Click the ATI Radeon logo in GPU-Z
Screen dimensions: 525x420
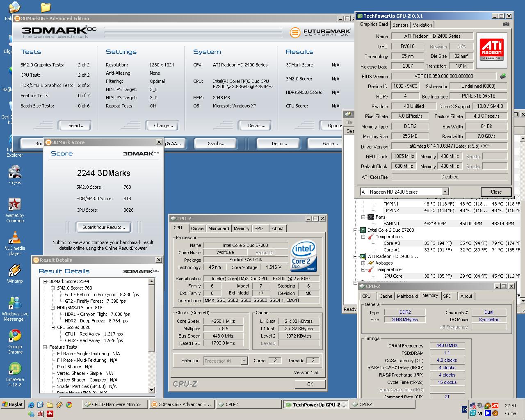(x=491, y=50)
